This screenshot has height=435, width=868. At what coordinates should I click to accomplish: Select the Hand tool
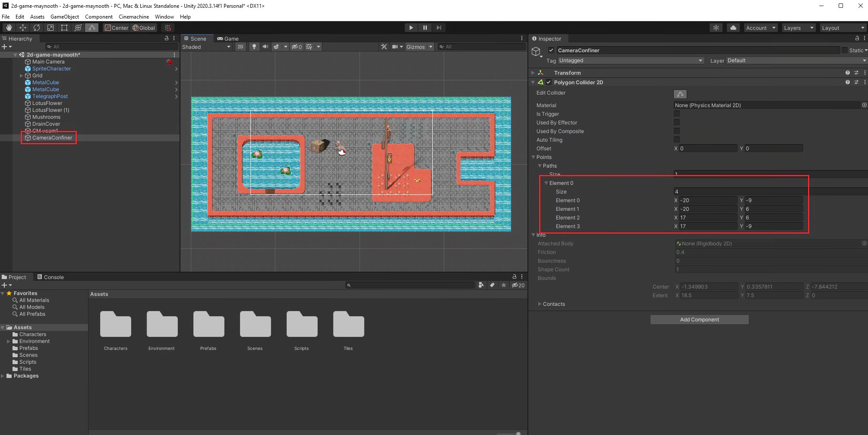click(9, 28)
